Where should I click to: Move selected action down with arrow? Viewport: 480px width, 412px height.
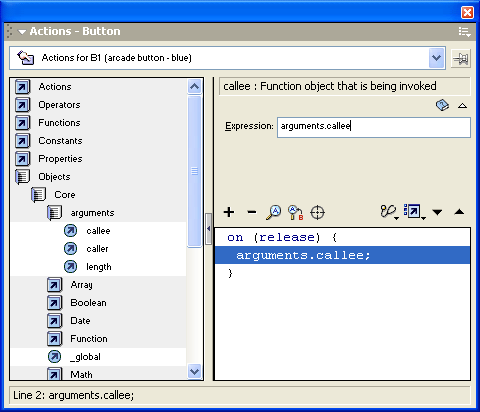[x=437, y=212]
